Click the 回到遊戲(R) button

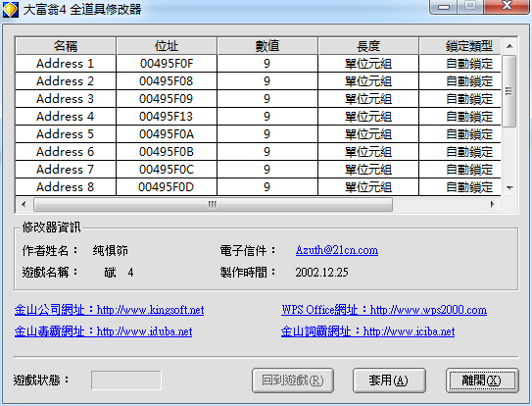tap(293, 381)
